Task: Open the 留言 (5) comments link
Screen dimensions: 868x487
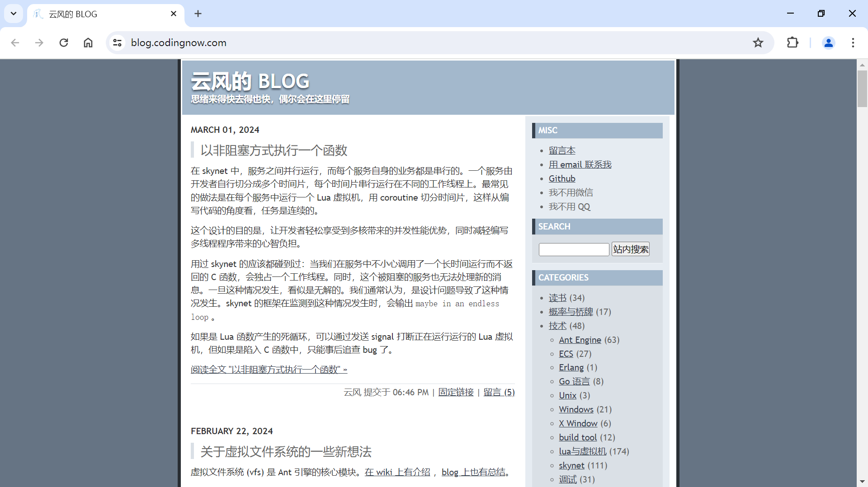Action: coord(499,392)
